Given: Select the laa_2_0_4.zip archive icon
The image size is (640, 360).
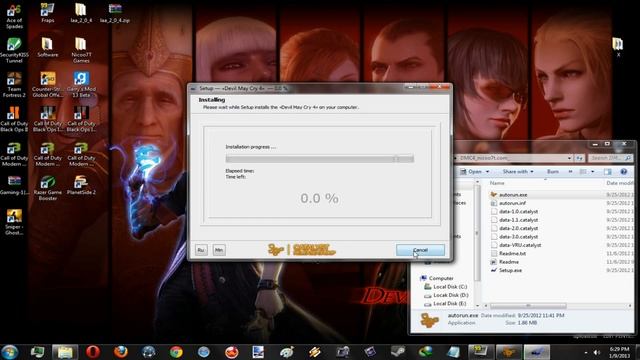Looking at the screenshot, I should click(x=115, y=13).
